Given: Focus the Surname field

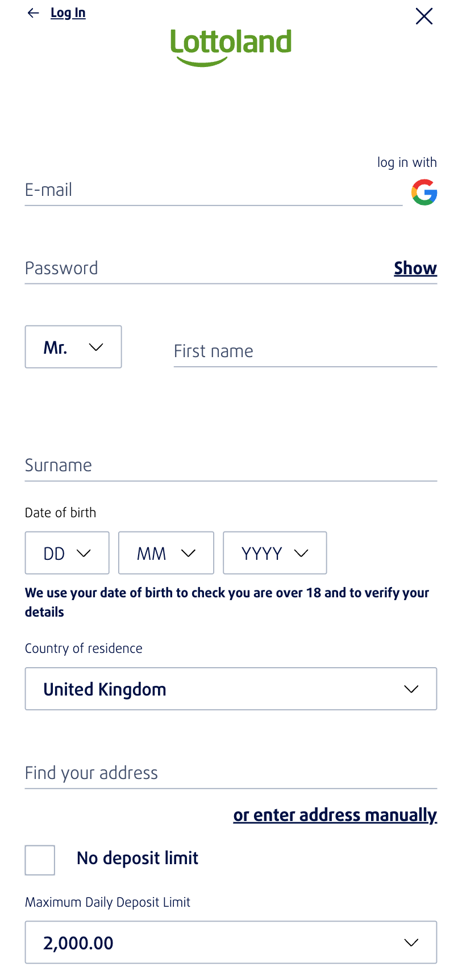Looking at the screenshot, I should (x=230, y=465).
